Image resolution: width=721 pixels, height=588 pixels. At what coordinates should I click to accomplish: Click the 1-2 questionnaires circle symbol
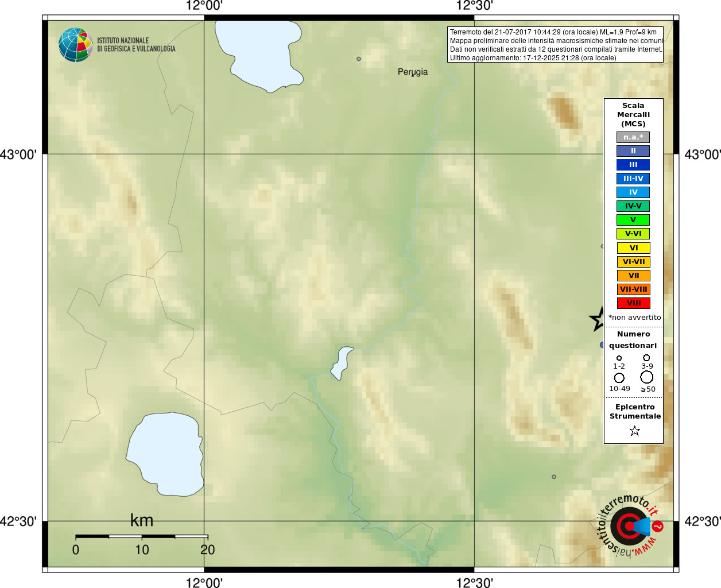[619, 358]
